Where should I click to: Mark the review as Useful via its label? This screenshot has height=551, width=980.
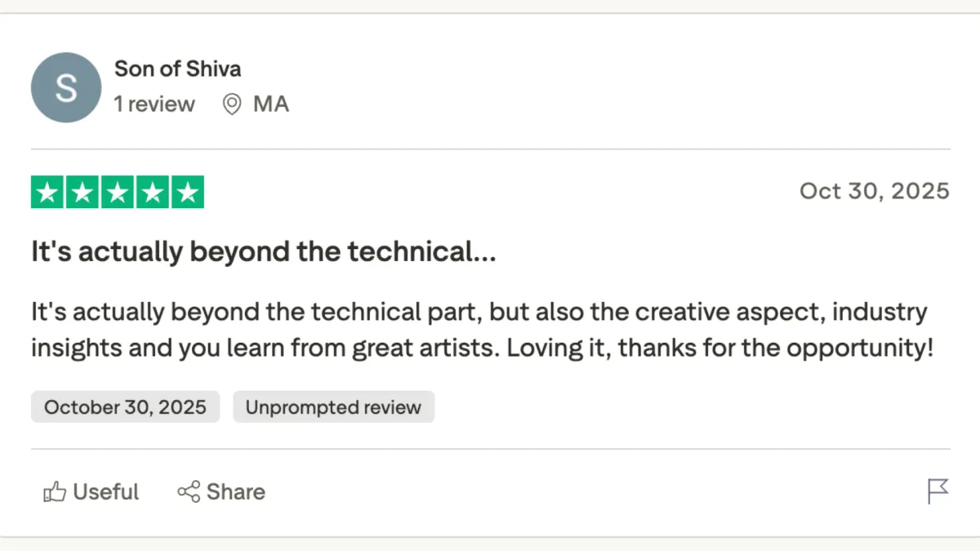(106, 491)
